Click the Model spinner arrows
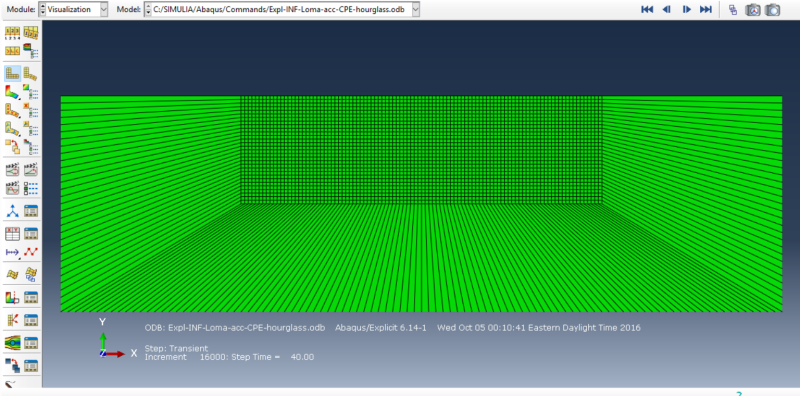The height and width of the screenshot is (396, 800). pyautogui.click(x=148, y=9)
